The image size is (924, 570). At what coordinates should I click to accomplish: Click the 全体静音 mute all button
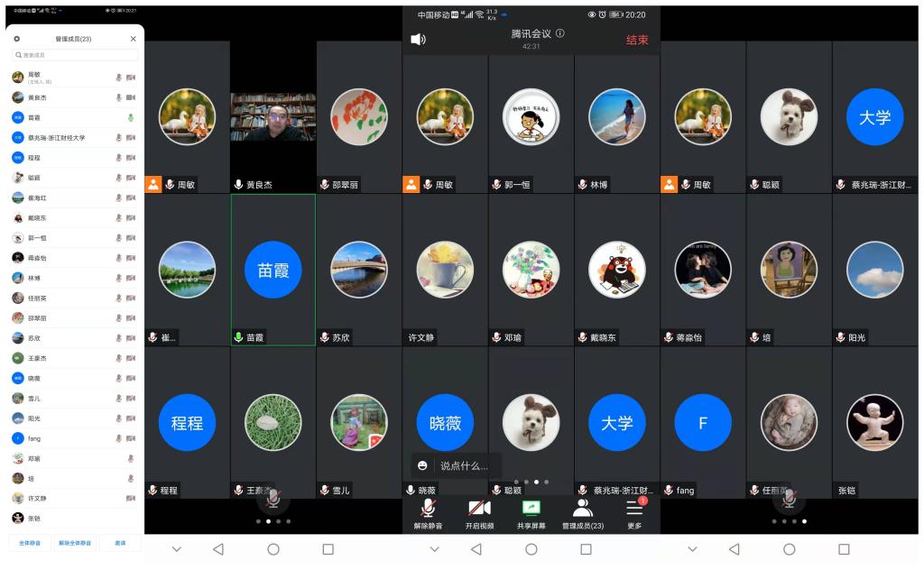click(29, 543)
